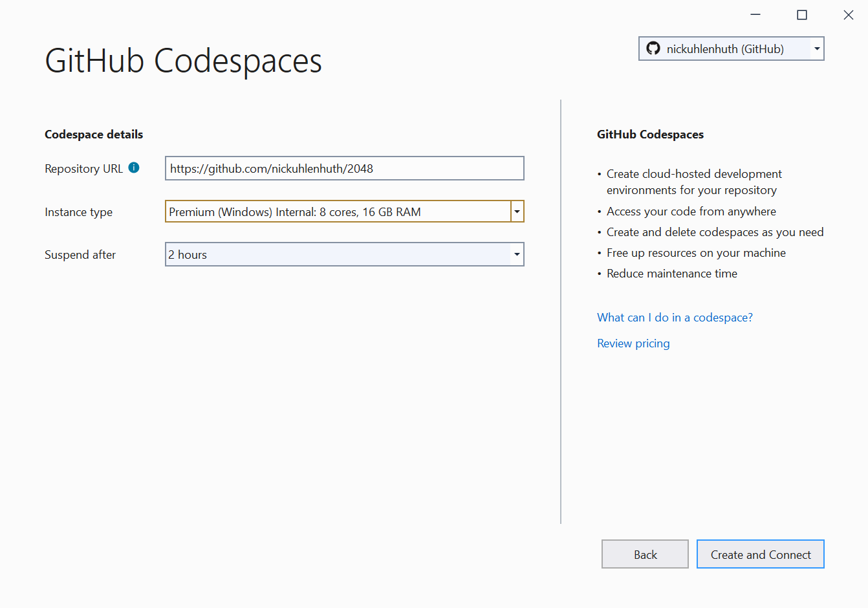Click the Repository URL label text

(83, 169)
